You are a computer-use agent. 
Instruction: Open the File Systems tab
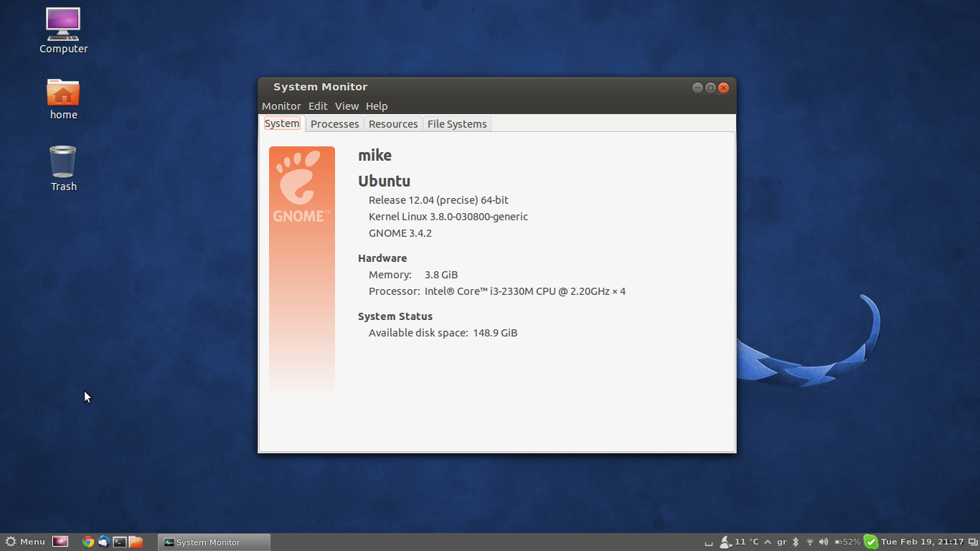[x=457, y=124]
